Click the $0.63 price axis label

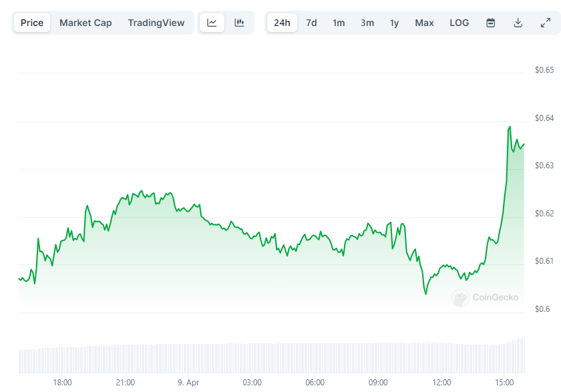[544, 166]
